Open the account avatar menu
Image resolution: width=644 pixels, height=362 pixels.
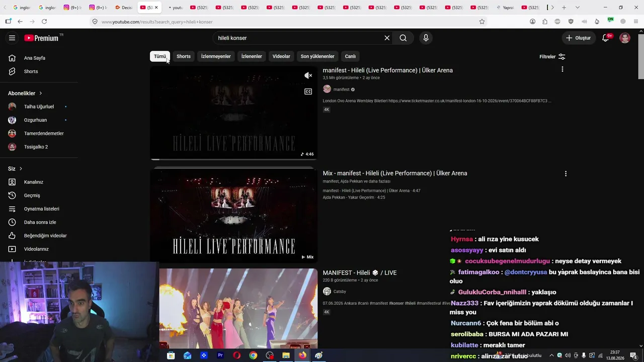(x=625, y=38)
